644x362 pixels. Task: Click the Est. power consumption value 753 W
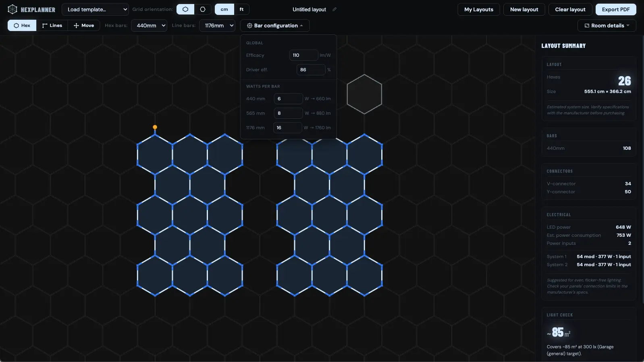pyautogui.click(x=623, y=235)
